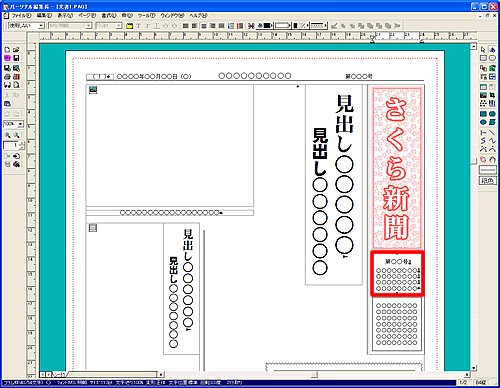Toggle the fourth alignment button in format toolbar
Image resolution: width=500 pixels, height=388 pixels.
(213, 26)
